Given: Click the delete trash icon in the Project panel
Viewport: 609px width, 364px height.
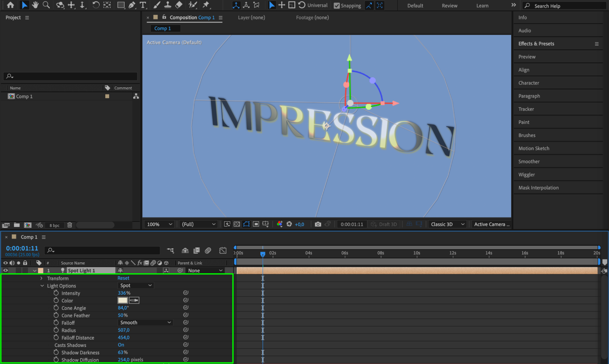Looking at the screenshot, I should point(70,225).
